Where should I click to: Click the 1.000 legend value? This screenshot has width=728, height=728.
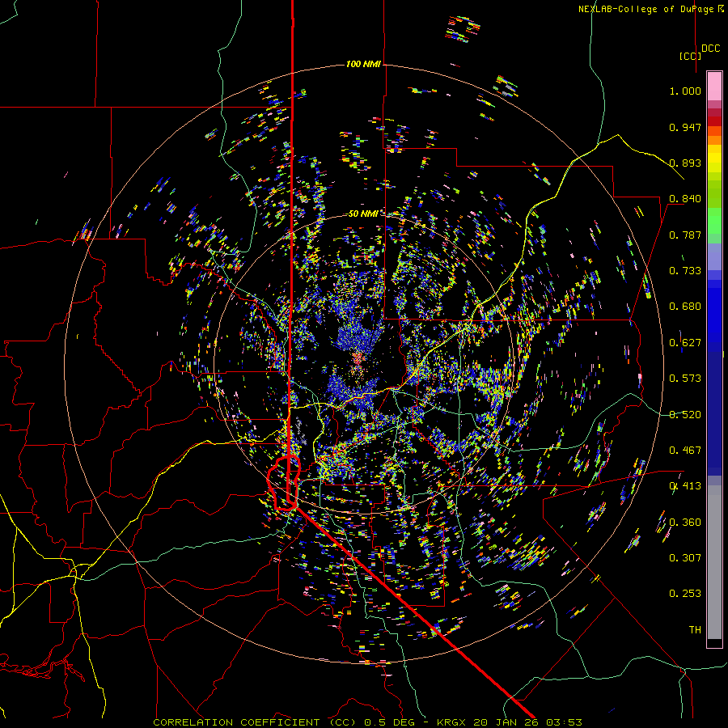(x=685, y=91)
